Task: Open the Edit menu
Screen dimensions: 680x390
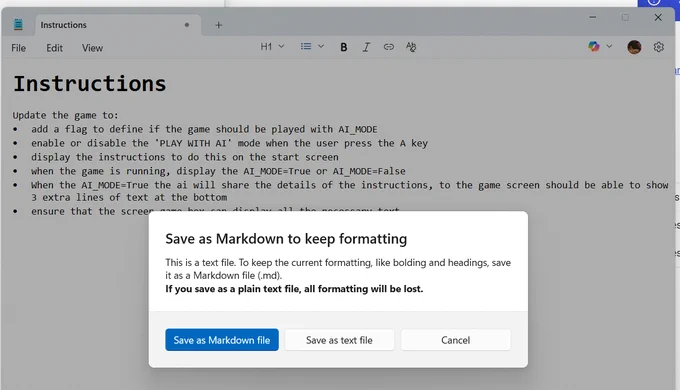Action: coord(55,48)
